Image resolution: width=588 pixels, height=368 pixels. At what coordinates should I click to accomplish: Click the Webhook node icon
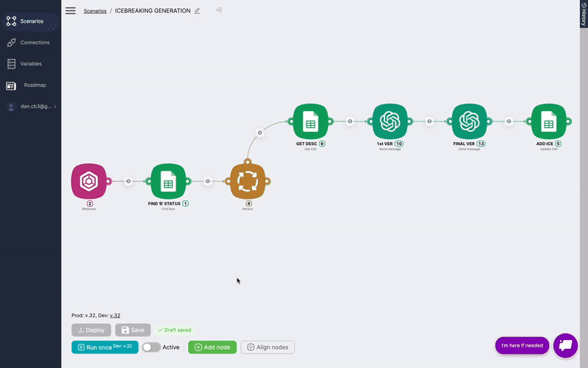[89, 181]
